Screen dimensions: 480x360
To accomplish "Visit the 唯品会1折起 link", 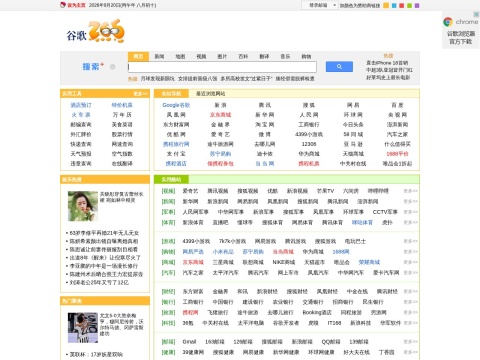I will (x=397, y=163).
